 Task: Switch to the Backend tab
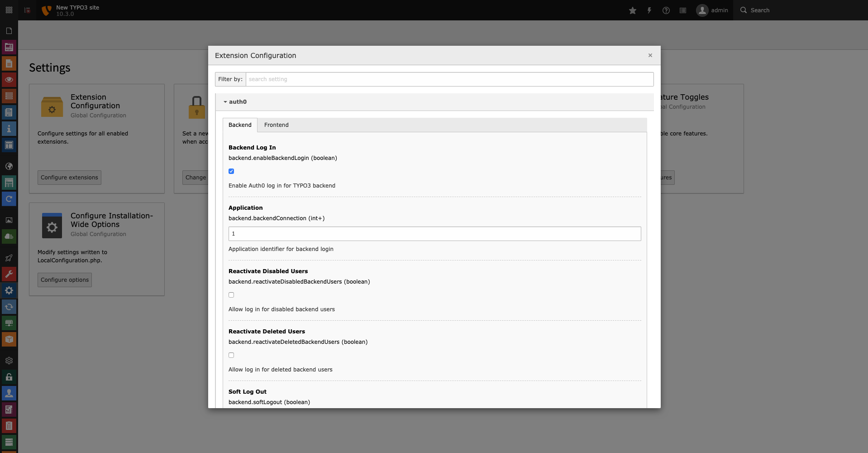pos(240,125)
